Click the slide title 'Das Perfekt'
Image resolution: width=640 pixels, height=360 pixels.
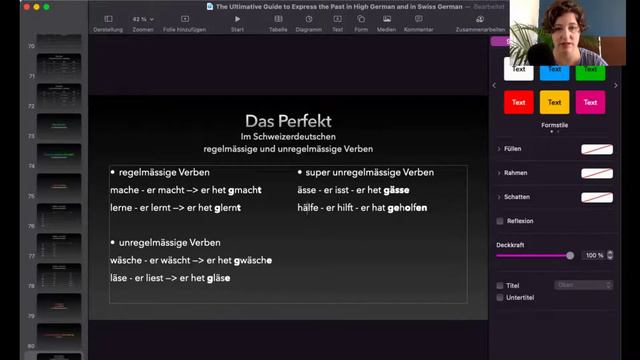(288, 121)
